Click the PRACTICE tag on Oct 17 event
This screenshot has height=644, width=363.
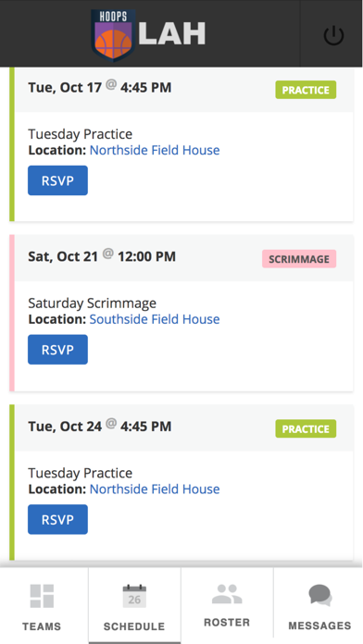[306, 90]
